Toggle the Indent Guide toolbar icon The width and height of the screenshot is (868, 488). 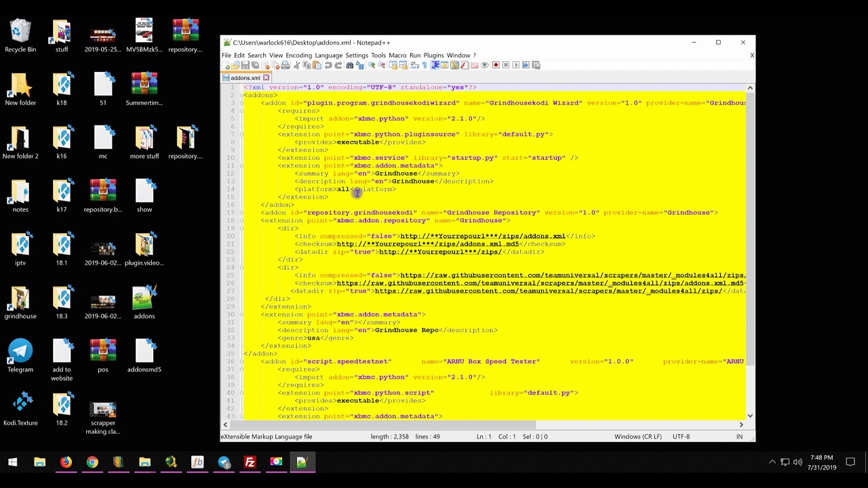(435, 65)
